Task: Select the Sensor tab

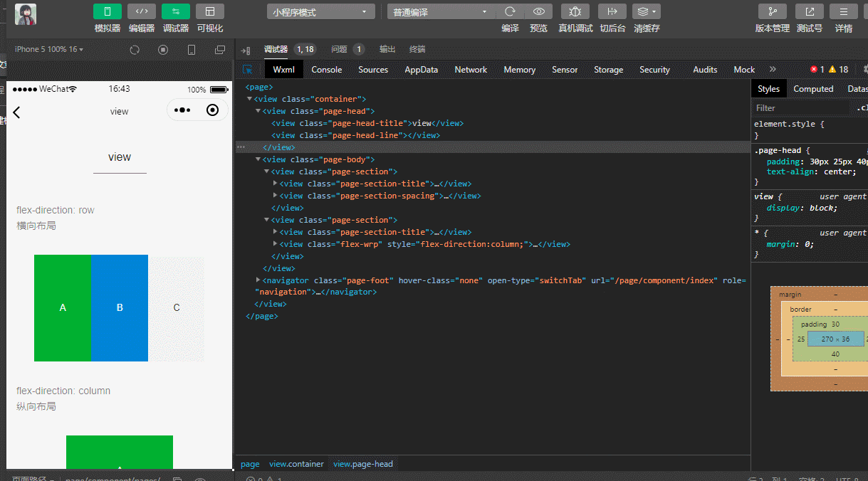Action: [x=565, y=70]
